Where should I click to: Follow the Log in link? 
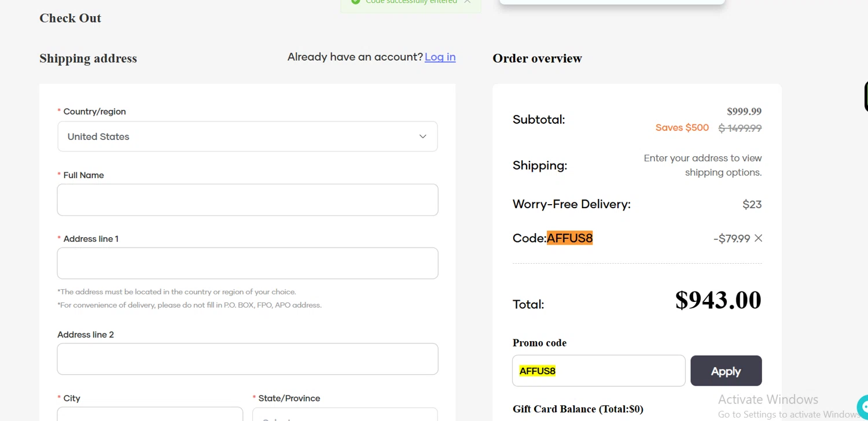pos(440,57)
